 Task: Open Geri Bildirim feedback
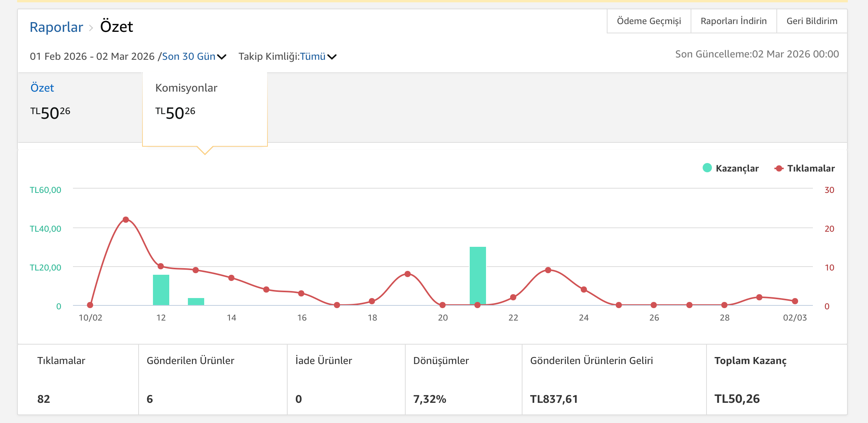[812, 21]
